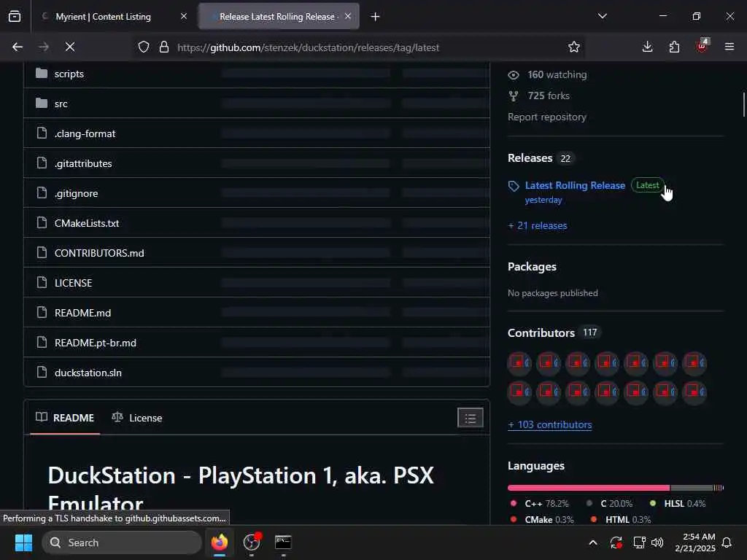Show the + 103 contributors link
747x560 pixels.
[550, 425]
